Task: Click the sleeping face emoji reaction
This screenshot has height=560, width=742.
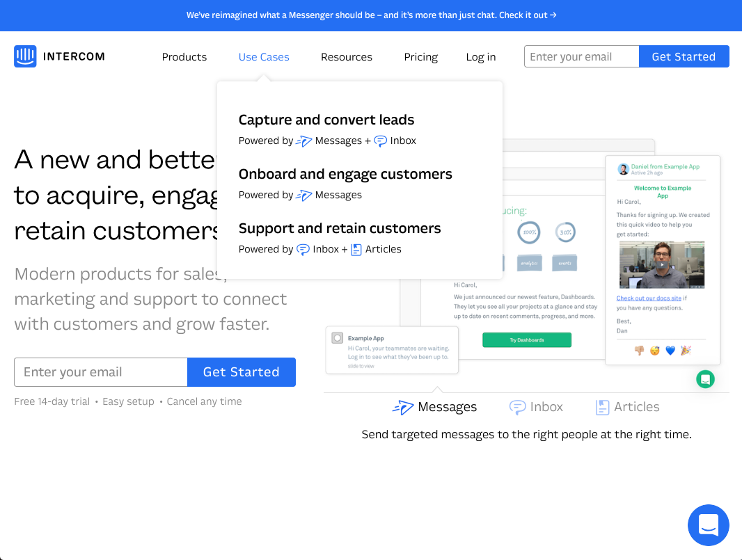Action: pyautogui.click(x=655, y=351)
